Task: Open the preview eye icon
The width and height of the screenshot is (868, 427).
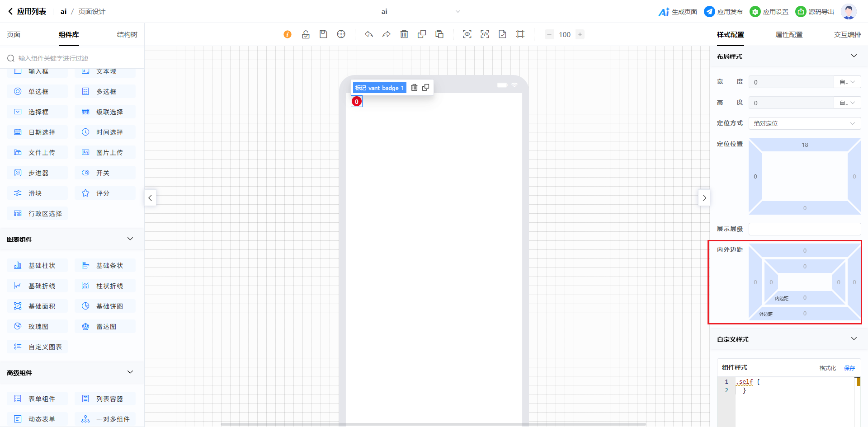Action: [x=467, y=34]
